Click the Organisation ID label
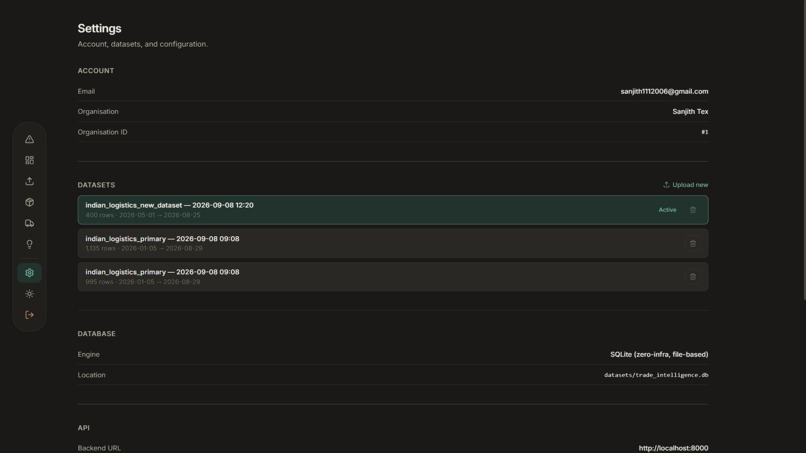 pos(102,132)
